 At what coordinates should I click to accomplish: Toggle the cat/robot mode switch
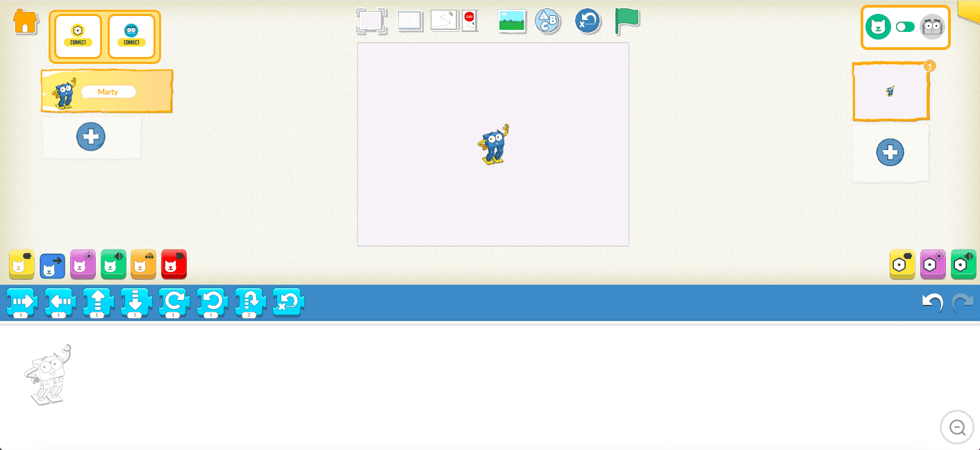[x=905, y=27]
